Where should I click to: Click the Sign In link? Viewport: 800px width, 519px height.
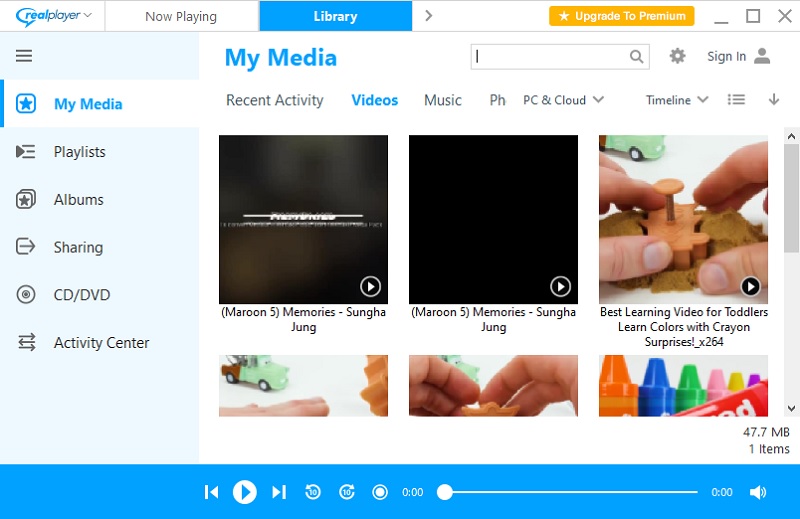pos(726,56)
